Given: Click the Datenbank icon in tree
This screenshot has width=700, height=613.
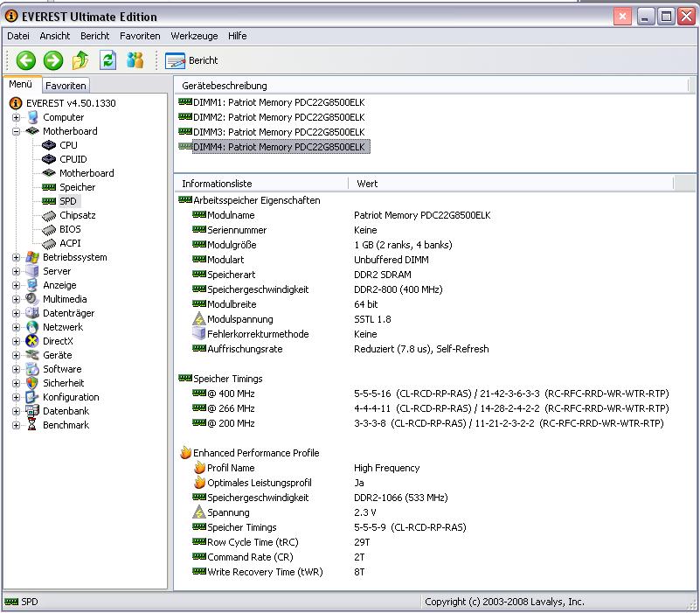Looking at the screenshot, I should pos(32,411).
